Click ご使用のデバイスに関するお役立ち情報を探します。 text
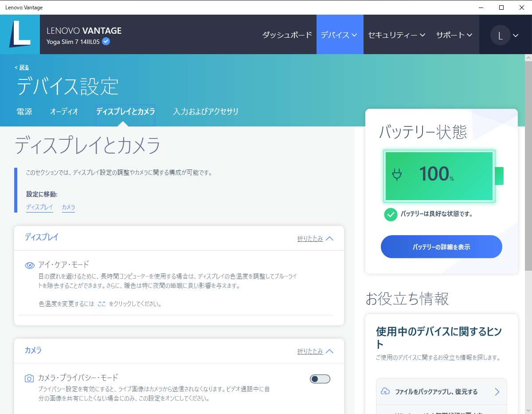532x414 pixels. click(x=438, y=358)
